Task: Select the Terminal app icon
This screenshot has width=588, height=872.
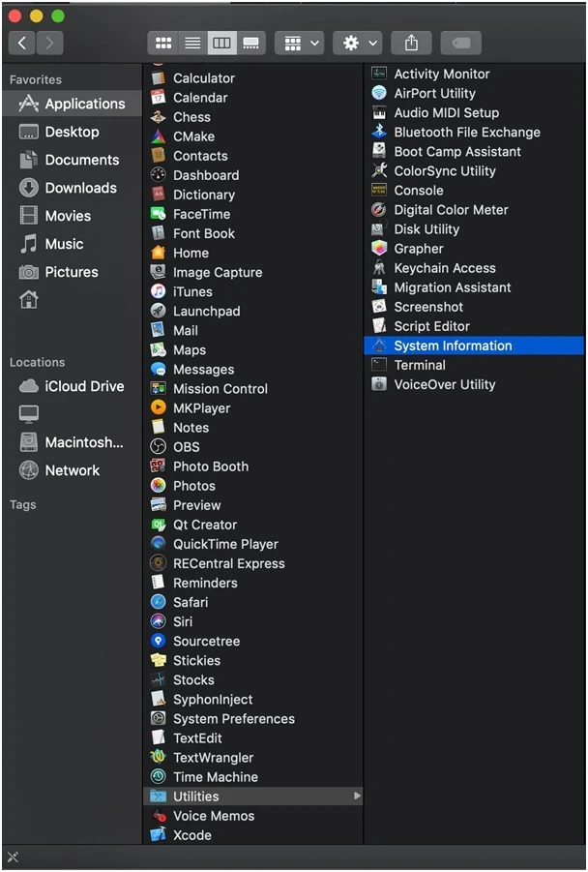Action: [379, 365]
